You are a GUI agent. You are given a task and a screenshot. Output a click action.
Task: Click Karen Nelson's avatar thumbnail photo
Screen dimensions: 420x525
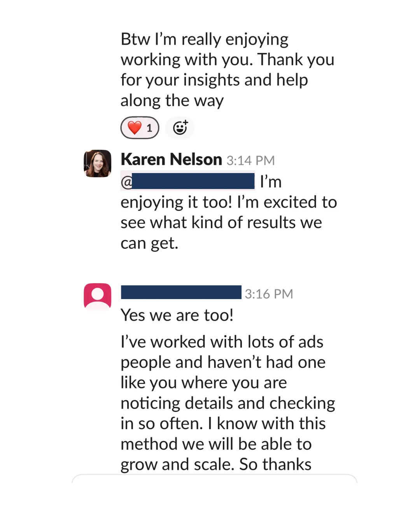97,164
